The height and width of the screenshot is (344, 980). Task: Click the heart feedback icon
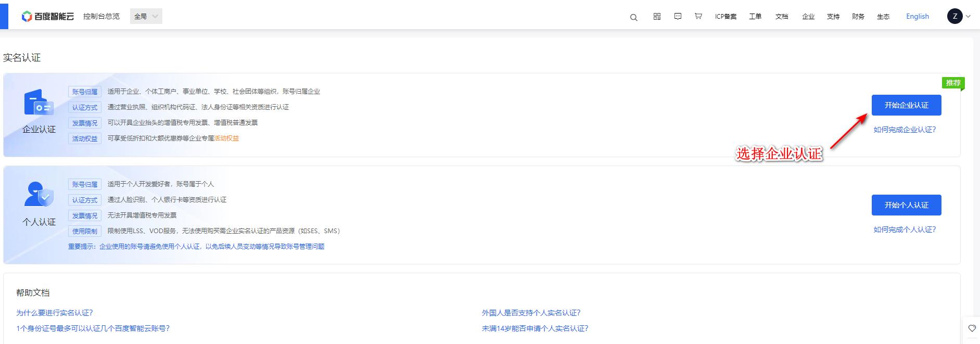[972, 328]
